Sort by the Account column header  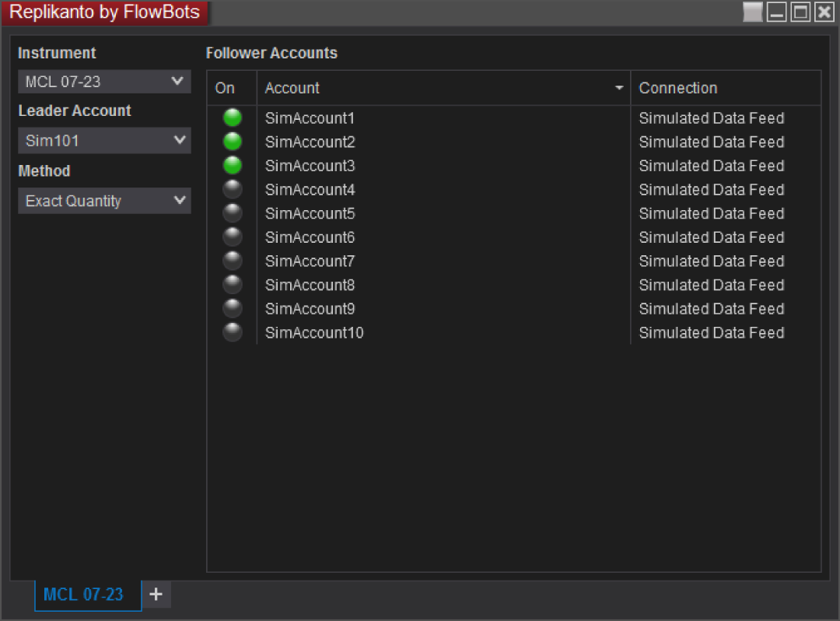[x=443, y=88]
